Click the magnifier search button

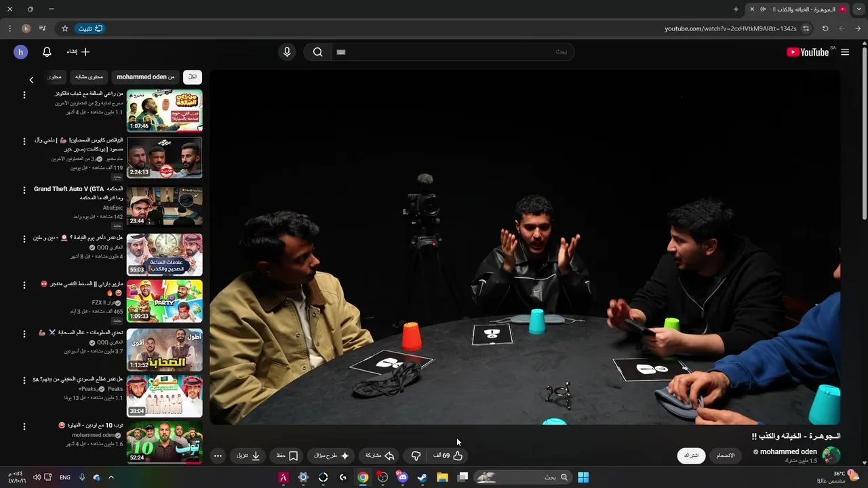click(317, 52)
